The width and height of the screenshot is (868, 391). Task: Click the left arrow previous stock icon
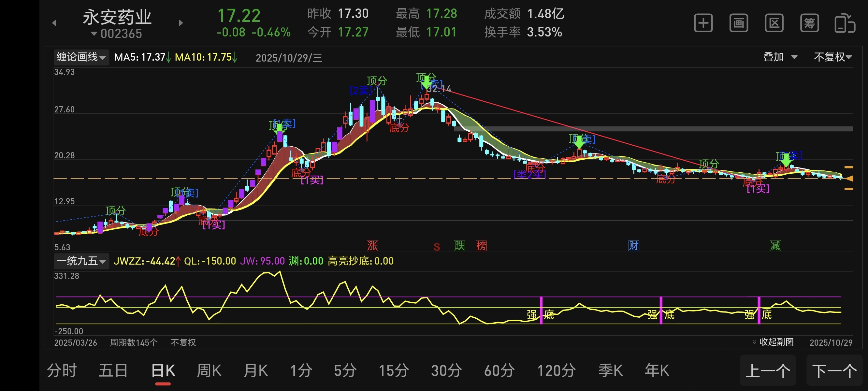tap(54, 23)
